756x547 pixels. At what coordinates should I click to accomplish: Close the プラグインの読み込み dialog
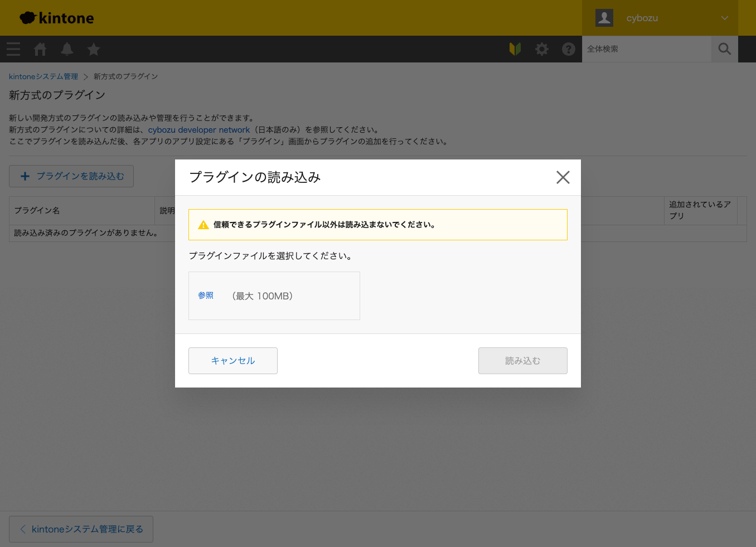563,177
